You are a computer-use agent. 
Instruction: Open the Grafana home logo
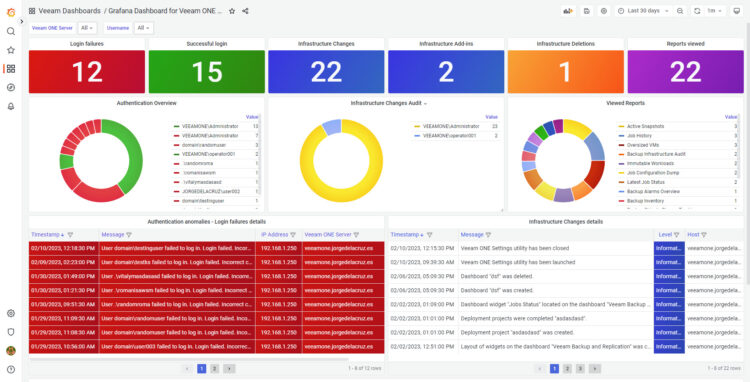(11, 12)
